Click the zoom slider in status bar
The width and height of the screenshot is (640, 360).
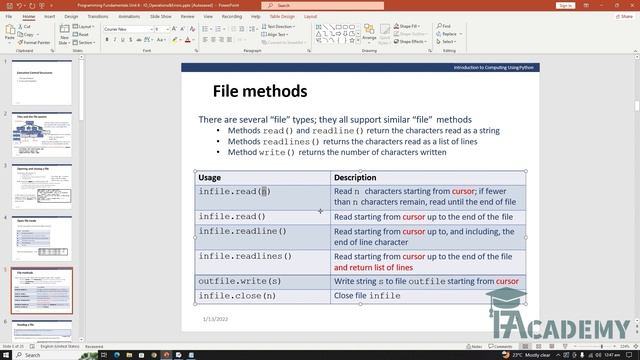click(595, 346)
